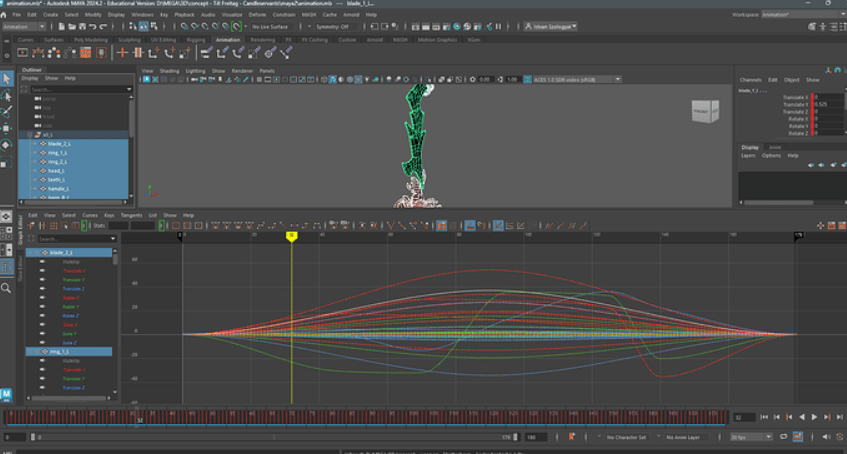Go to start of playback range

pyautogui.click(x=765, y=417)
